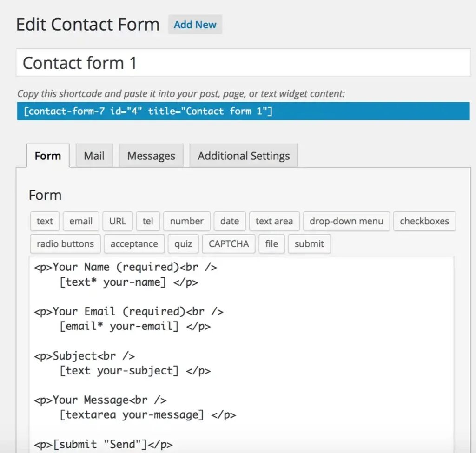Insert an acceptance tag
The height and width of the screenshot is (453, 476).
(134, 244)
